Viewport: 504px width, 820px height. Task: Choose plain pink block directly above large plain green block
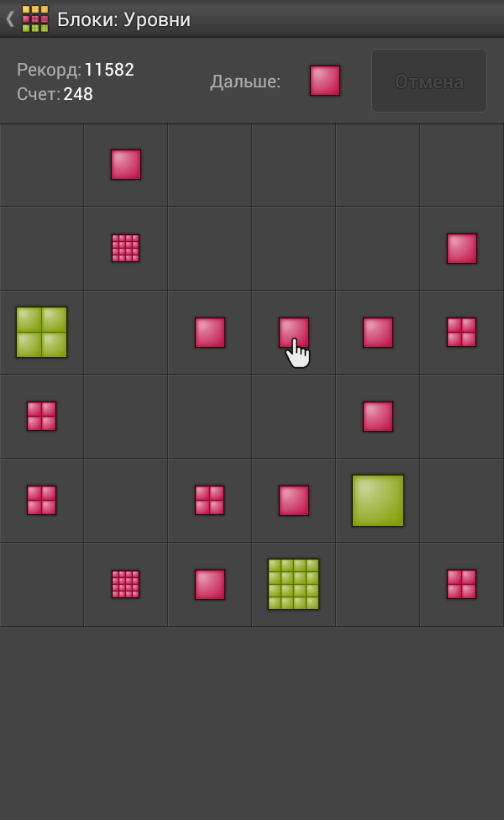(378, 416)
